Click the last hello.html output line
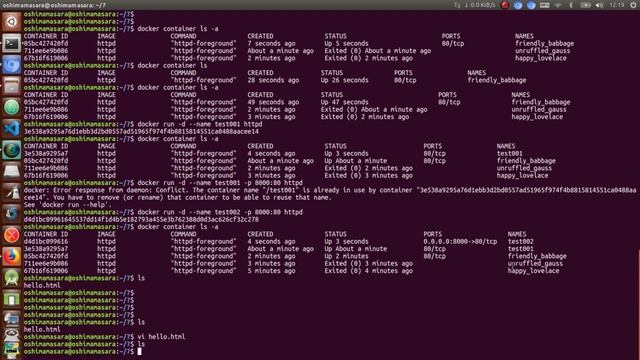The height and width of the screenshot is (360, 640). (x=42, y=329)
